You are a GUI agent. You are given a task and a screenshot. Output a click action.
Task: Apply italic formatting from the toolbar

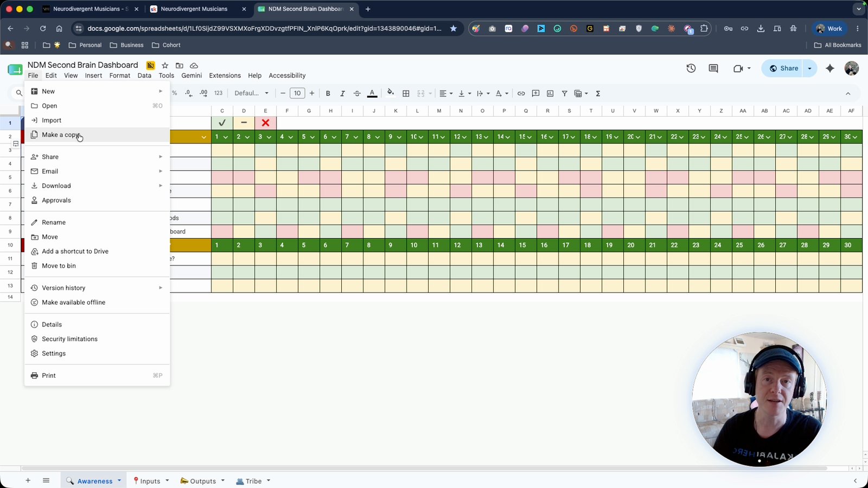coord(342,93)
